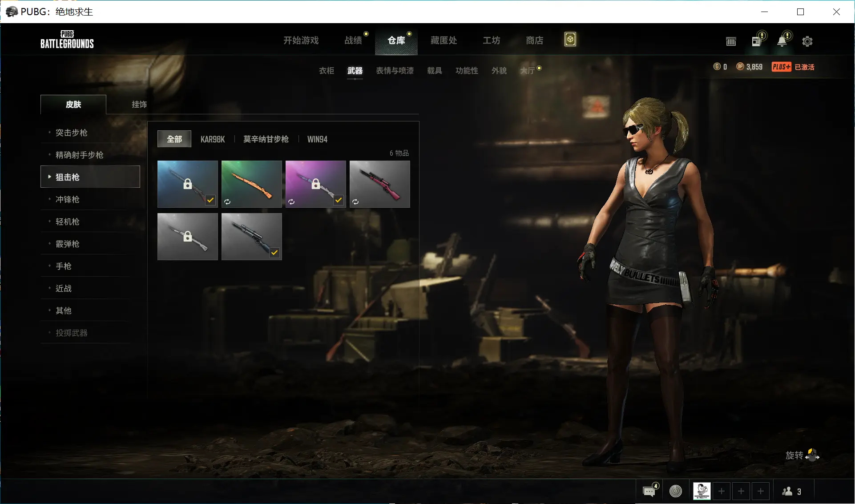Click the 已激活 PLUS status text
The width and height of the screenshot is (855, 504).
pos(805,67)
